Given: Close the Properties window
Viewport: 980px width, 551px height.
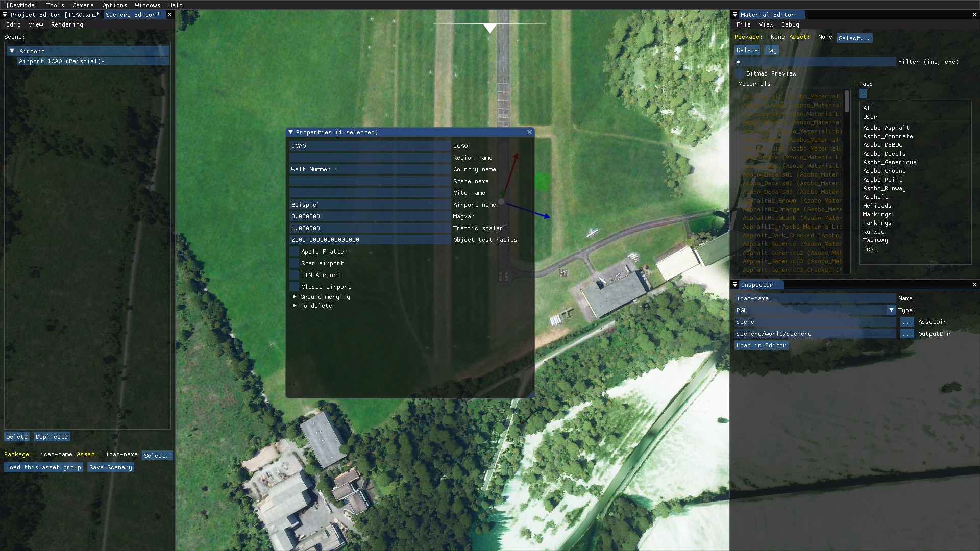Looking at the screenshot, I should point(529,132).
